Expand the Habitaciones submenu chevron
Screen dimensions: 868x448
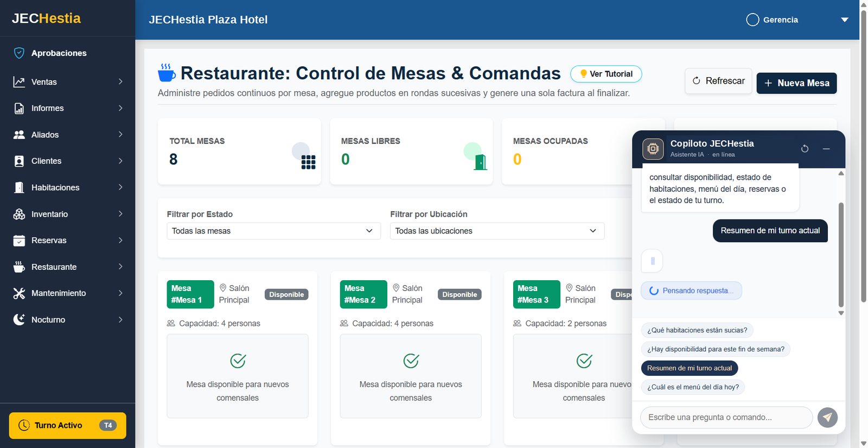tap(120, 187)
